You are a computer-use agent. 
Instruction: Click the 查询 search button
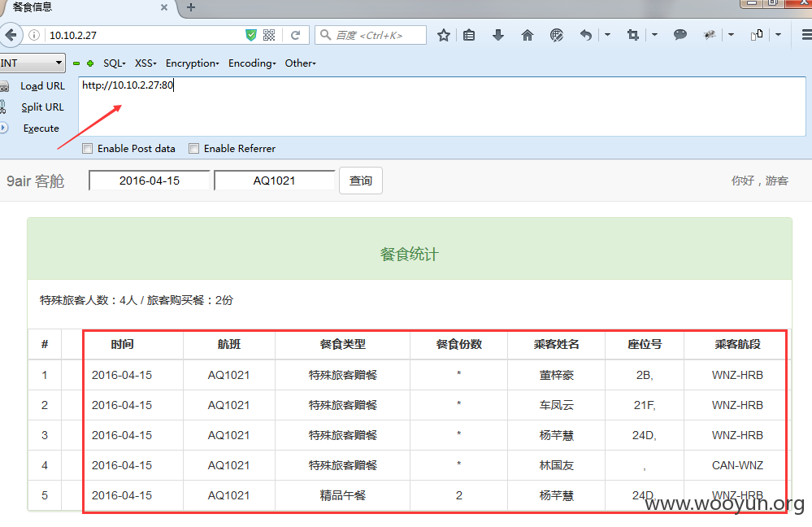coord(360,181)
